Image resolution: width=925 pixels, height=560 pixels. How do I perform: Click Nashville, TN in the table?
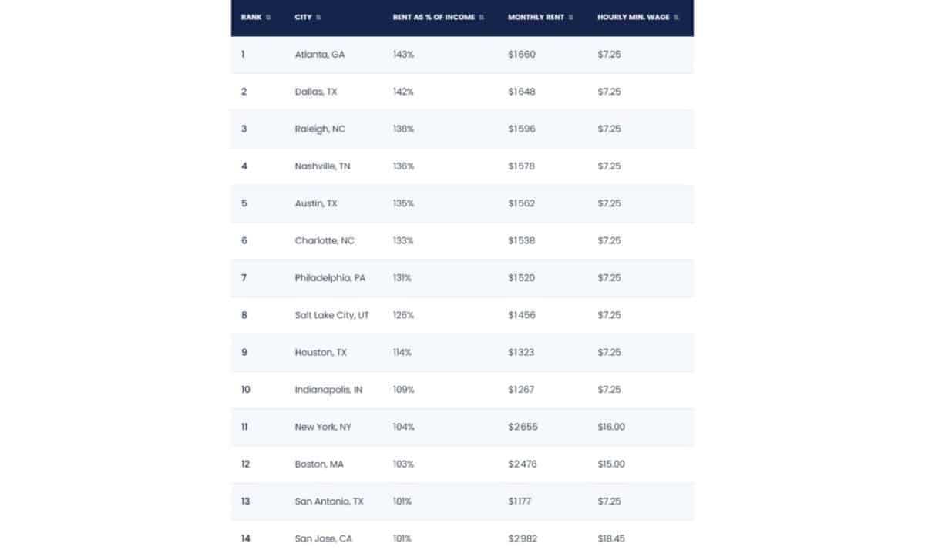point(322,166)
